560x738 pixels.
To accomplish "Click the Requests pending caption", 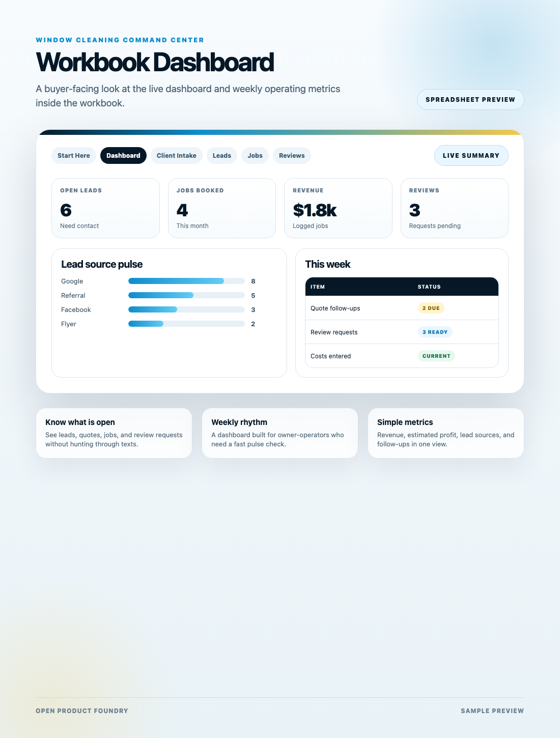I will tap(435, 226).
